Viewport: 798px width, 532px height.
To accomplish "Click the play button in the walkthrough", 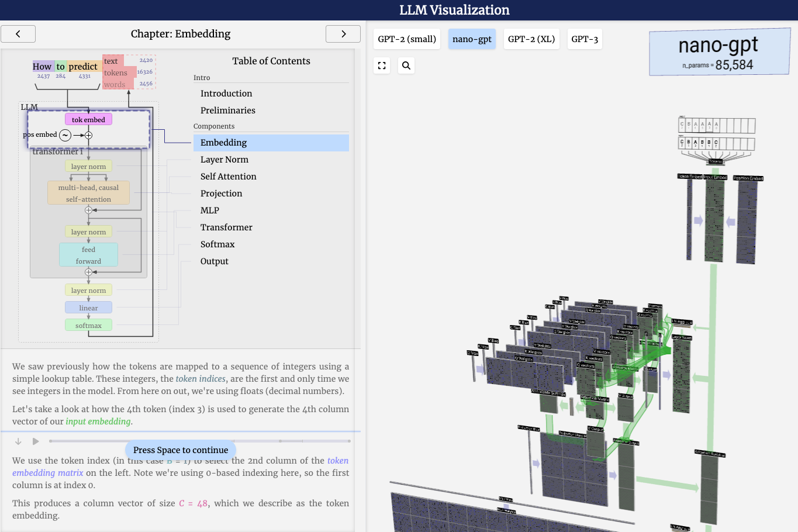I will pyautogui.click(x=36, y=441).
